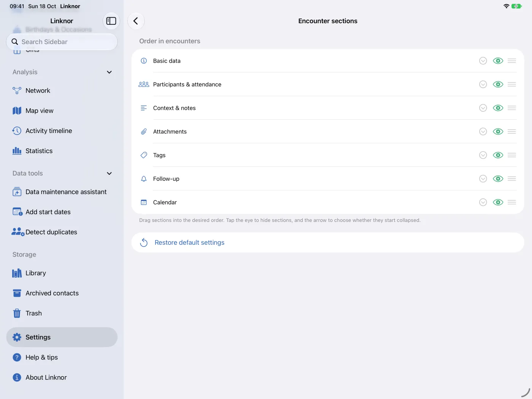Tap collapse arrow for Follow-up
532x399 pixels.
[x=483, y=179]
